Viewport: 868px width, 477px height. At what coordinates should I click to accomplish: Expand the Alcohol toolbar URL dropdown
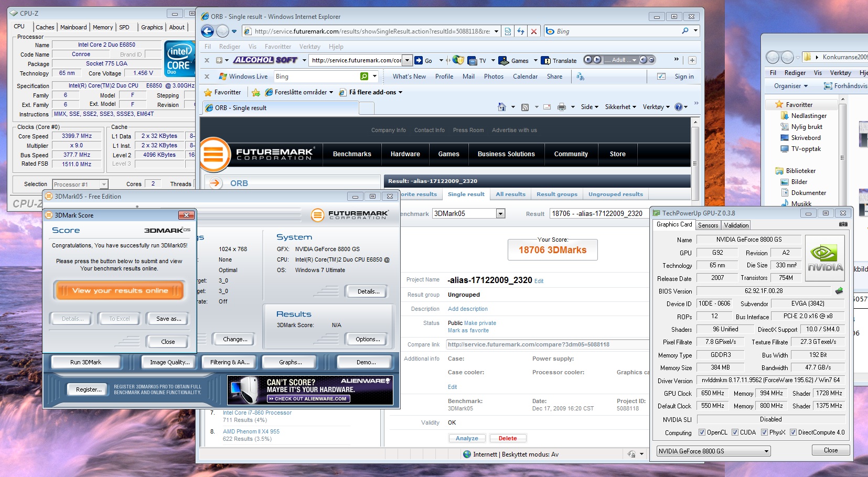pyautogui.click(x=407, y=60)
